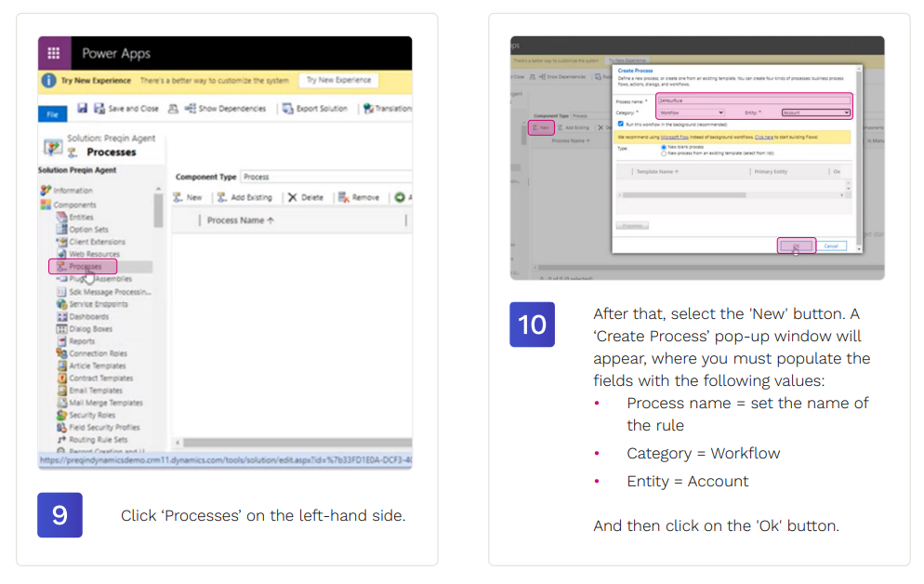Select Field Security Profiles in tree

(98, 427)
